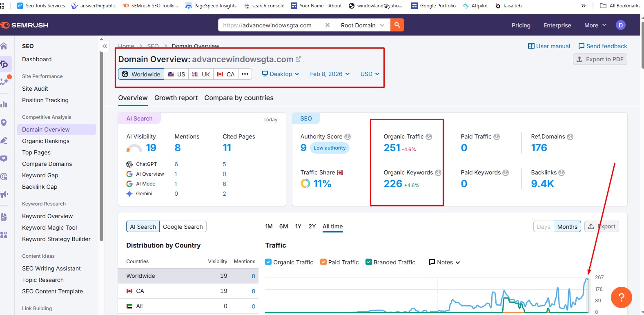Click the info icon next to Ref.Domains
This screenshot has width=644, height=315.
(x=570, y=137)
